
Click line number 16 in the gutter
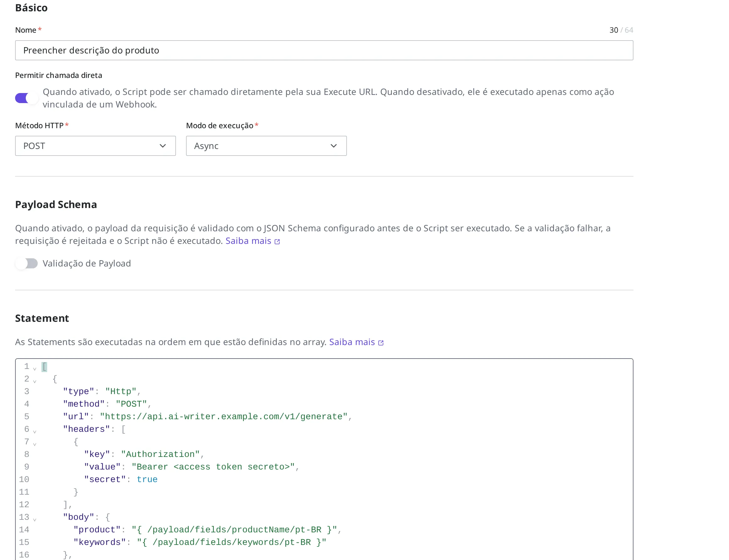point(24,555)
